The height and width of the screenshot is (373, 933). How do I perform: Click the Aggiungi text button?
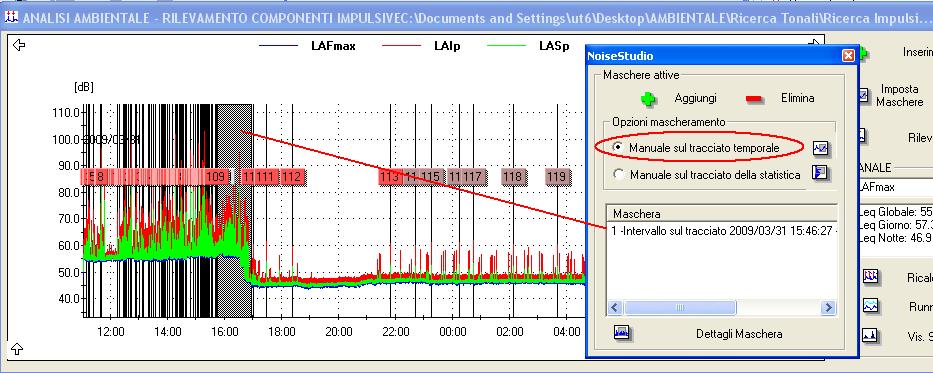tap(696, 98)
